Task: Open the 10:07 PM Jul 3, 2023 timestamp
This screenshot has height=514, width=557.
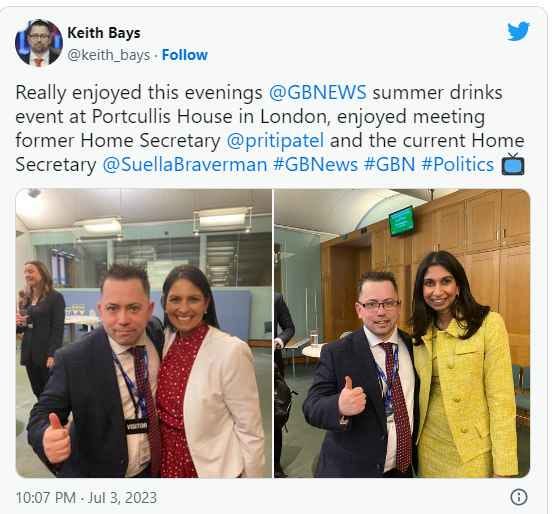Action: (x=86, y=498)
